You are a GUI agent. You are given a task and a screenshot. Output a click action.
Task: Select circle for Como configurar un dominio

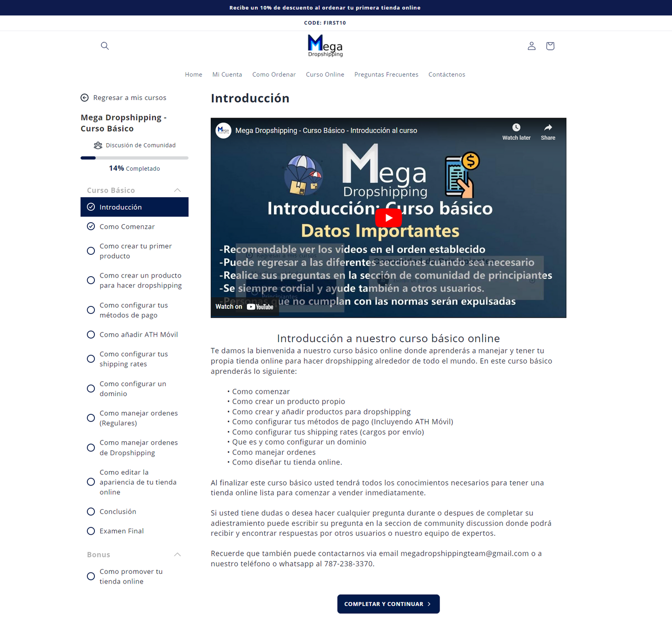91,389
